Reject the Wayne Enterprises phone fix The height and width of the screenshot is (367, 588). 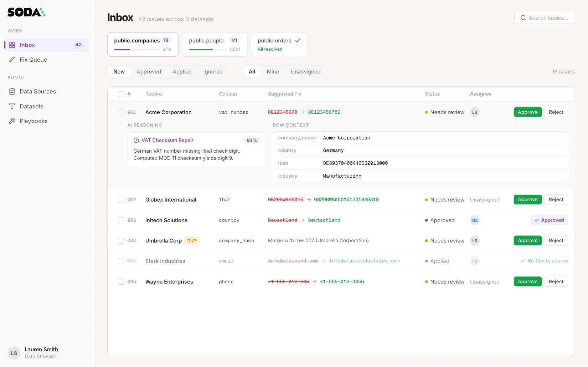click(556, 281)
